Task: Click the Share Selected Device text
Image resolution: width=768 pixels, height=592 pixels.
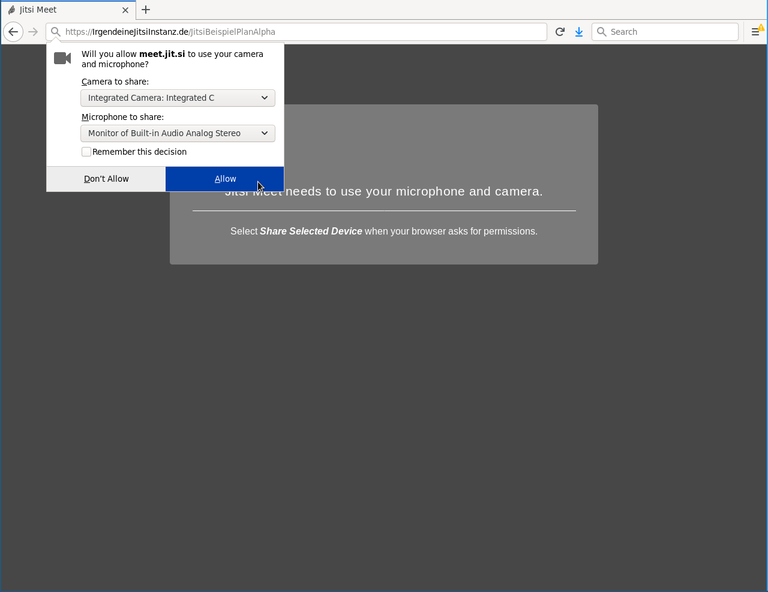Action: click(311, 231)
